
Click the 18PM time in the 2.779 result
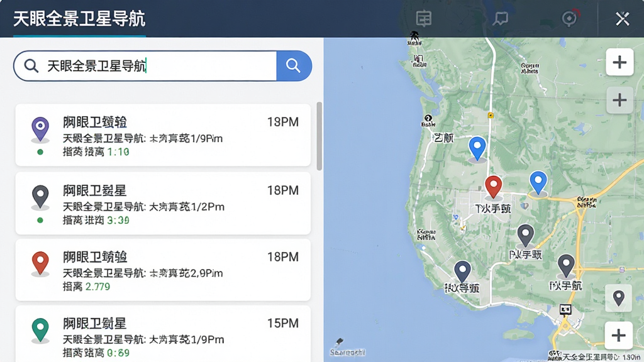[x=283, y=257]
